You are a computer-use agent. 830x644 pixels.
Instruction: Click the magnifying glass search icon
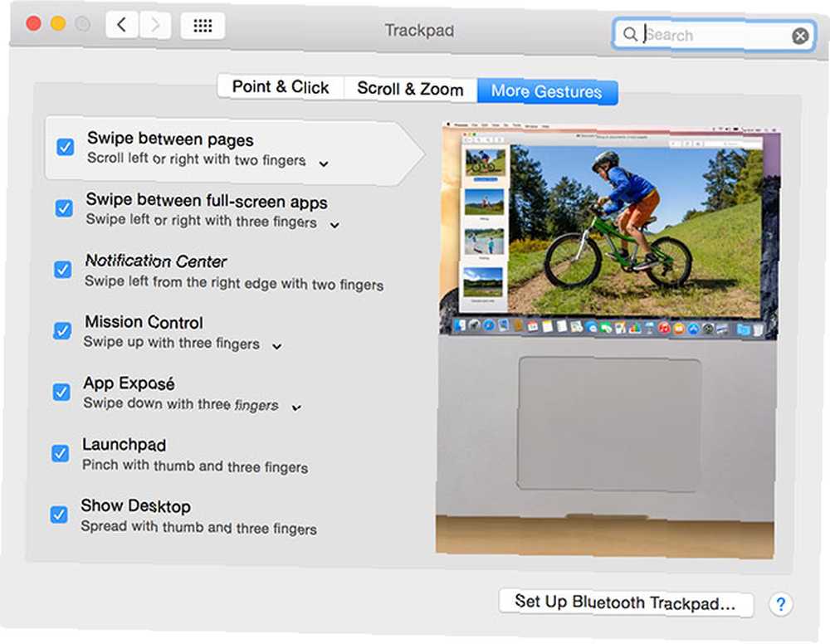(629, 34)
